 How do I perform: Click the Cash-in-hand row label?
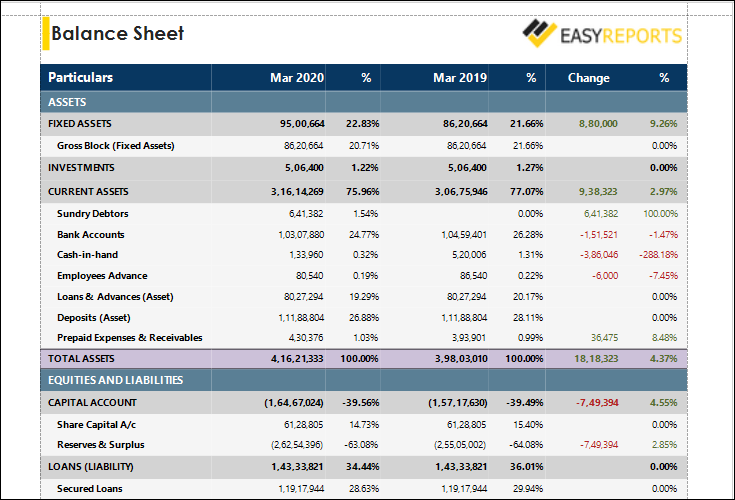89,255
